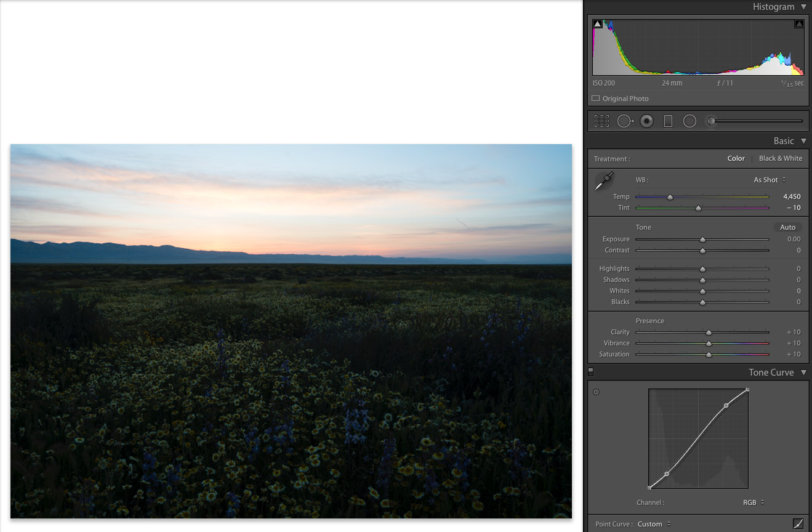Screen dimensions: 812x532
Task: Toggle shadow clipping indicator in histogram
Action: (x=597, y=24)
